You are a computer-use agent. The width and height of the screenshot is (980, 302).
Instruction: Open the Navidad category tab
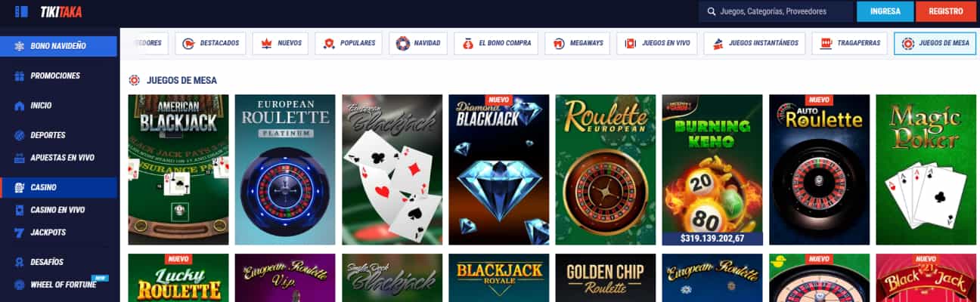pos(418,44)
